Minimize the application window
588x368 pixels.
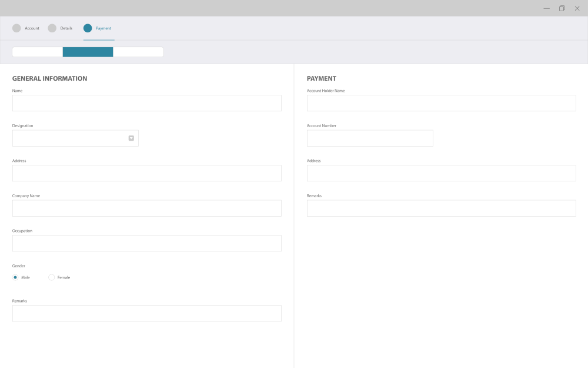pyautogui.click(x=546, y=8)
